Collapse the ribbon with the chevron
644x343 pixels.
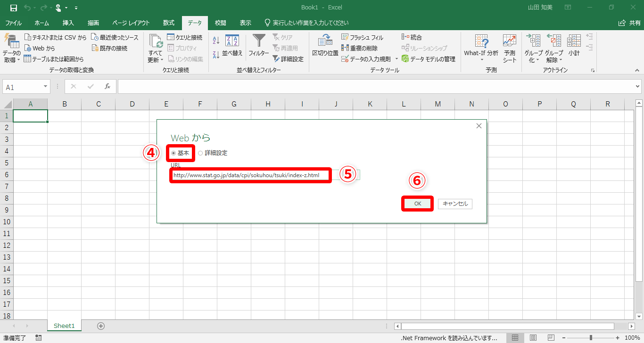coord(637,71)
